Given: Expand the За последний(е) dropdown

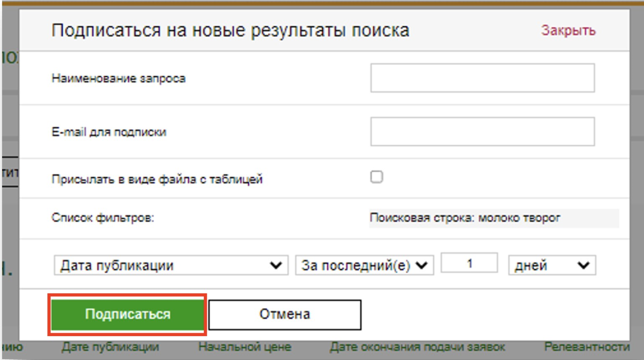Looking at the screenshot, I should coord(364,265).
